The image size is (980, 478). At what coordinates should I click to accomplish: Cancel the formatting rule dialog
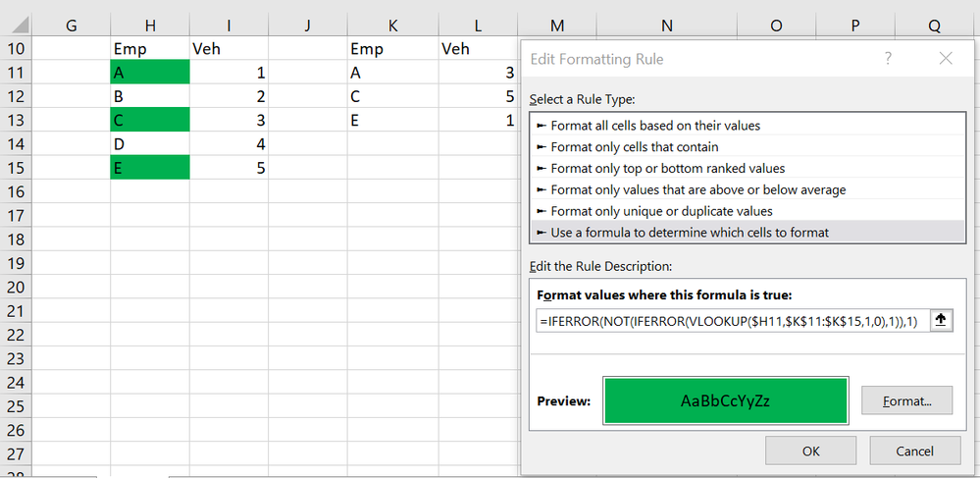point(914,451)
